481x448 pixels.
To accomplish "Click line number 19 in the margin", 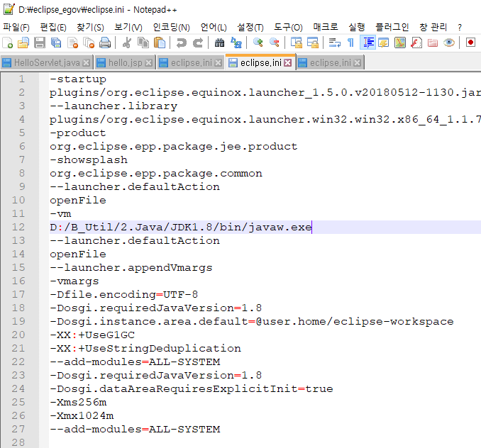I will (18, 321).
